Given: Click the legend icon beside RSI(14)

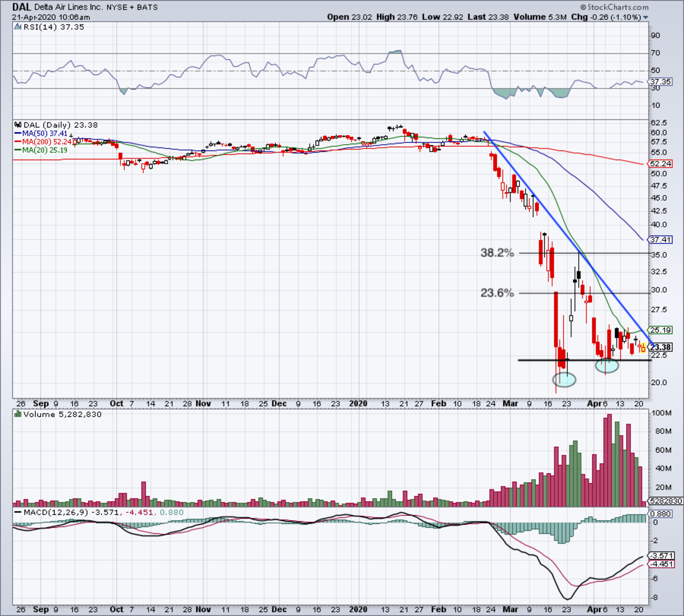Looking at the screenshot, I should pos(18,27).
